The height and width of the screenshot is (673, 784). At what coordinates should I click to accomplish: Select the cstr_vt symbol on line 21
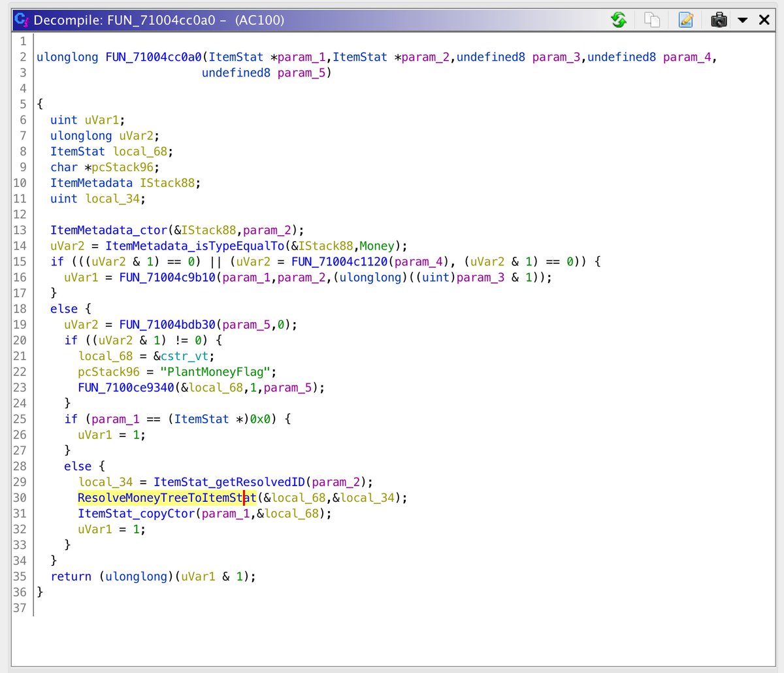point(184,356)
